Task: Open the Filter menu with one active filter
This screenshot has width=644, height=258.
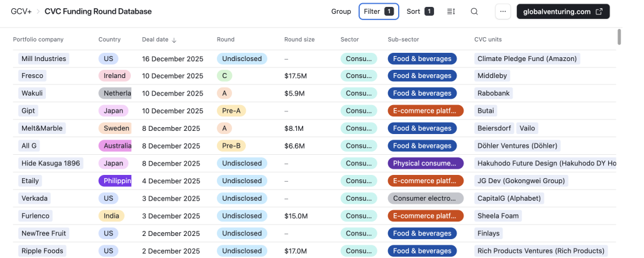Action: click(x=379, y=11)
